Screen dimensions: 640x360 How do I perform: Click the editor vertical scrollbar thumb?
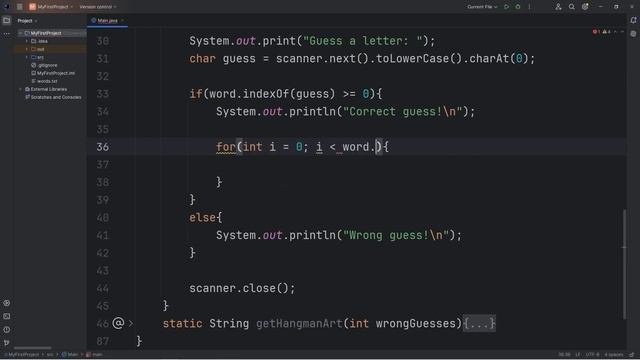point(624,264)
